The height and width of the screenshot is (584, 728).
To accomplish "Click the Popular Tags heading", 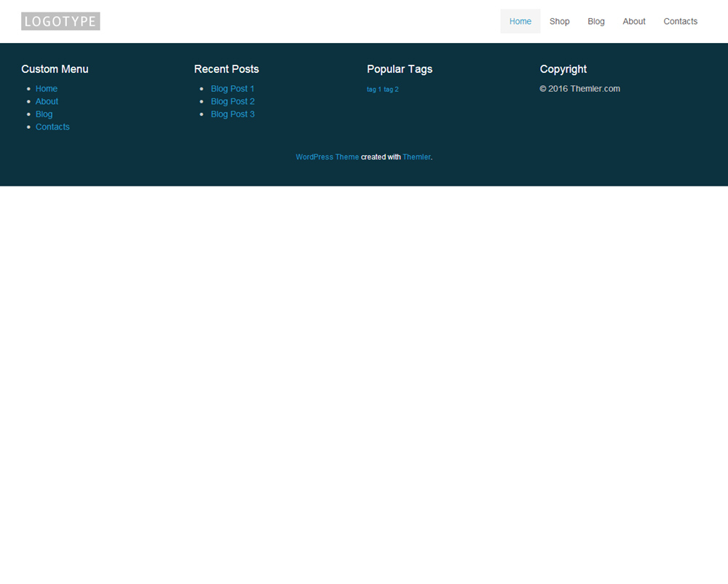I will coord(399,69).
